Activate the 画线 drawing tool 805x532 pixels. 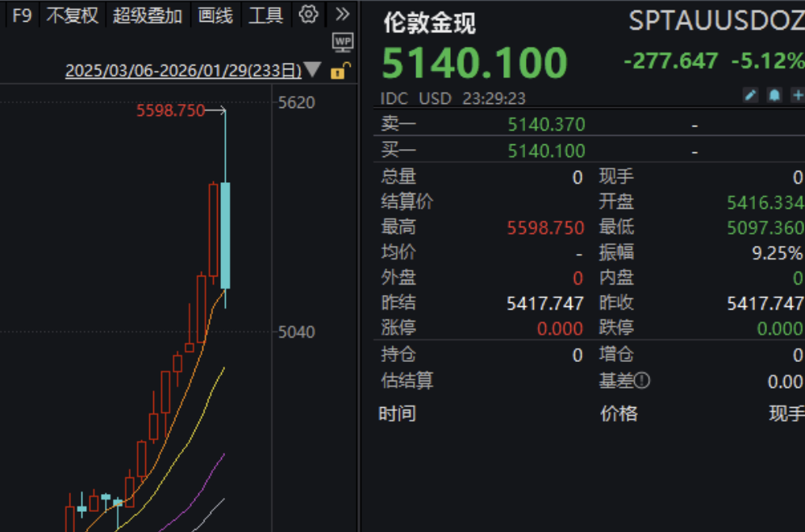(x=214, y=15)
